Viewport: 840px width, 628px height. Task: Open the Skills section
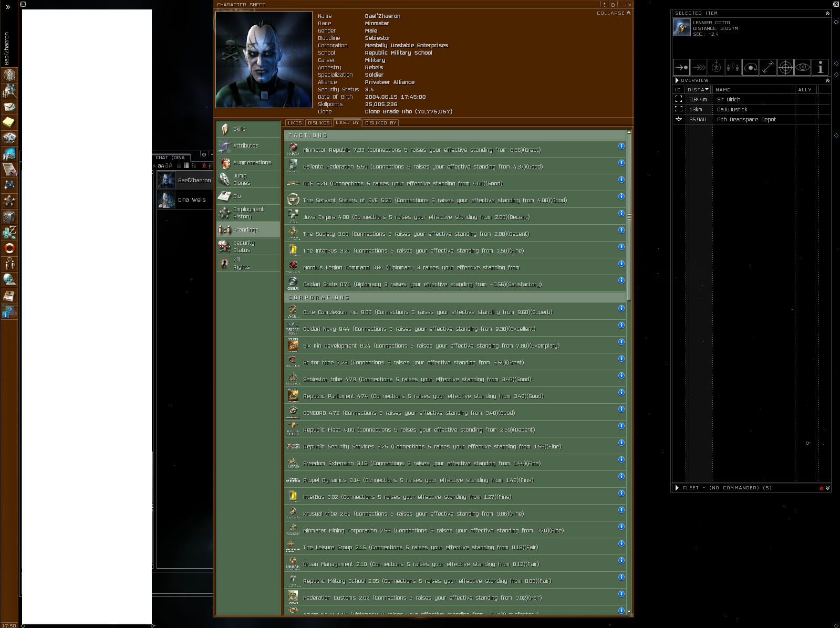pos(248,129)
